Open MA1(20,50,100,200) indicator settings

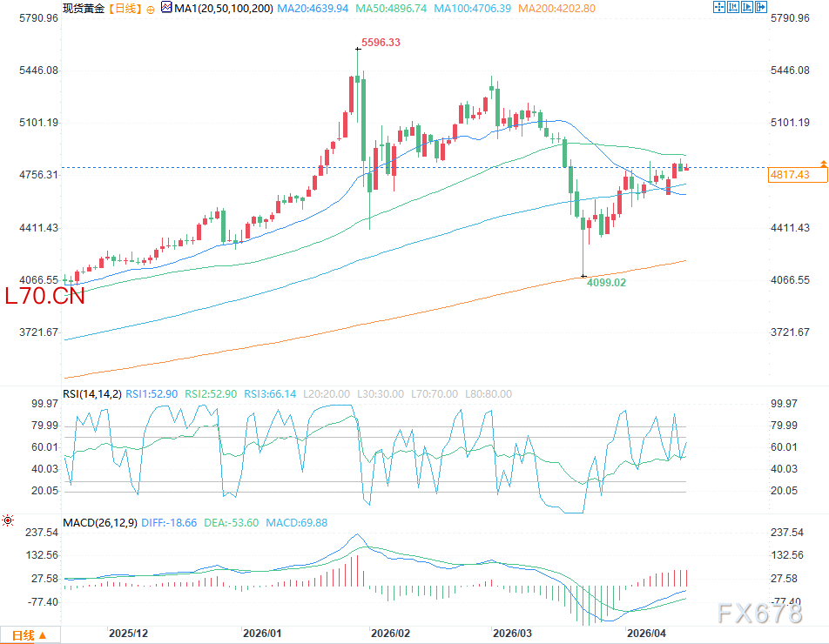click(224, 9)
